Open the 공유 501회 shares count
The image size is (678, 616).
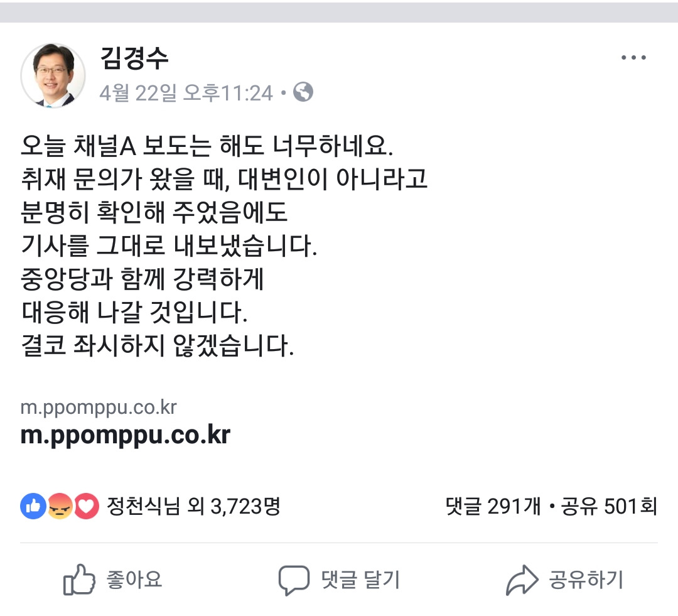pos(609,505)
